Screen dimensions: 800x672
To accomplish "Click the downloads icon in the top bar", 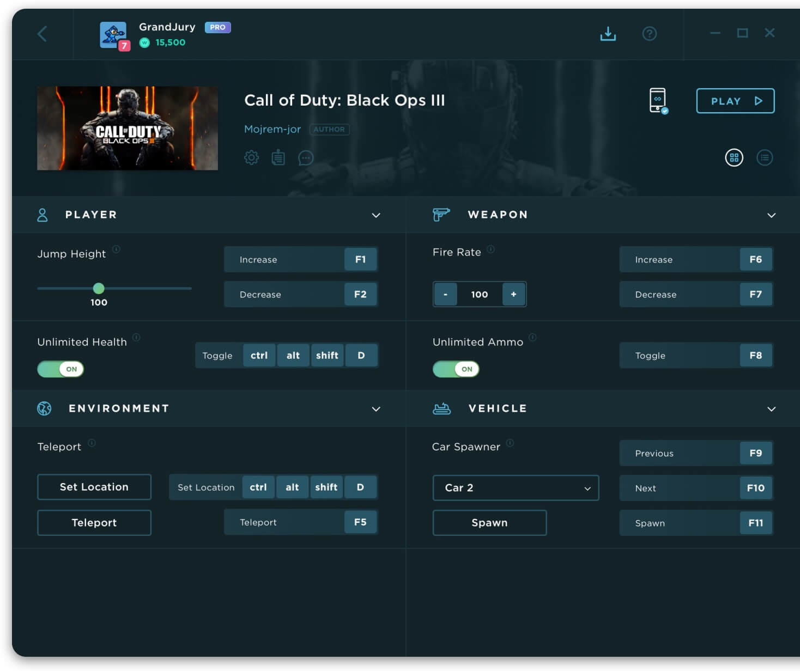I will pyautogui.click(x=607, y=33).
